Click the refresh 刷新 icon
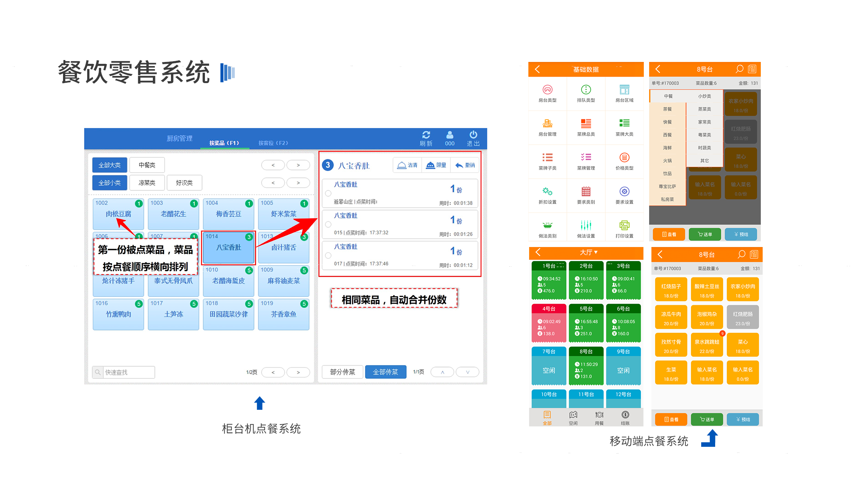868x491 pixels. point(426,135)
